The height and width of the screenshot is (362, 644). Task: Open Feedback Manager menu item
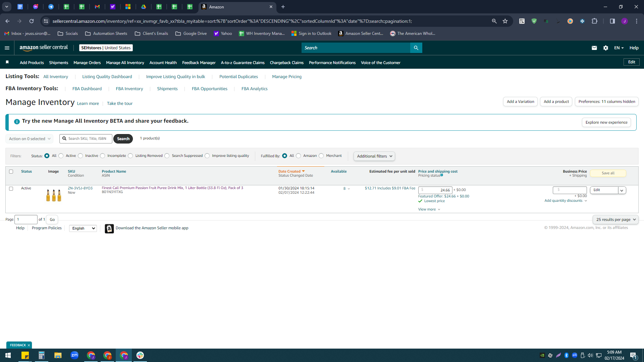[199, 63]
